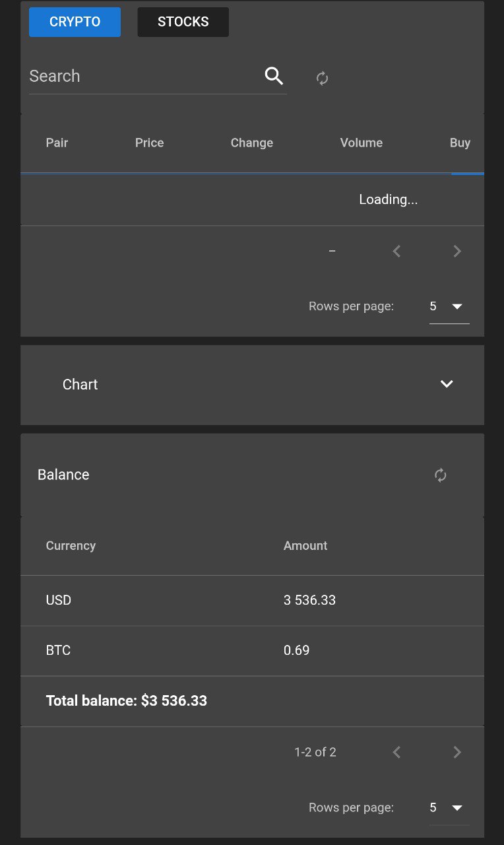Open rows per page dropdown in market table
Image resolution: width=504 pixels, height=845 pixels.
[449, 306]
